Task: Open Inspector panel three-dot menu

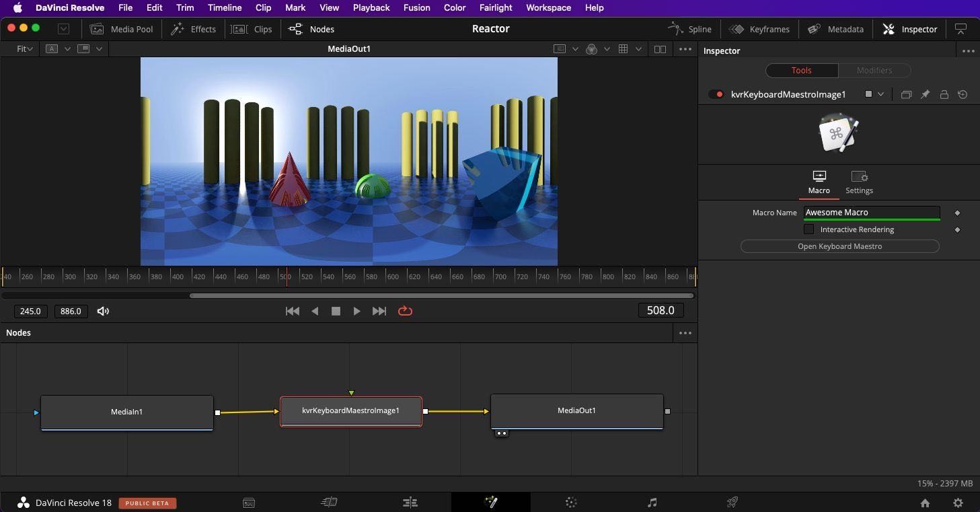Action: 968,51
